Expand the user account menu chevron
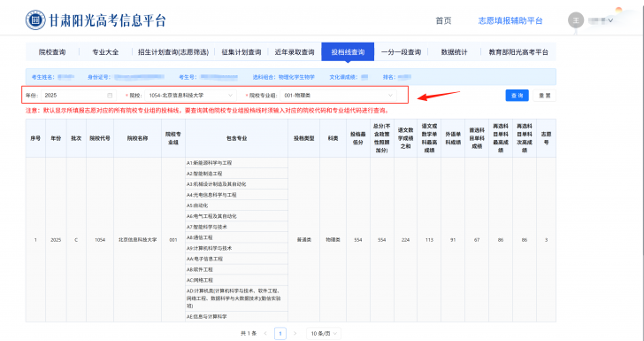The width and height of the screenshot is (644, 341). coord(610,20)
